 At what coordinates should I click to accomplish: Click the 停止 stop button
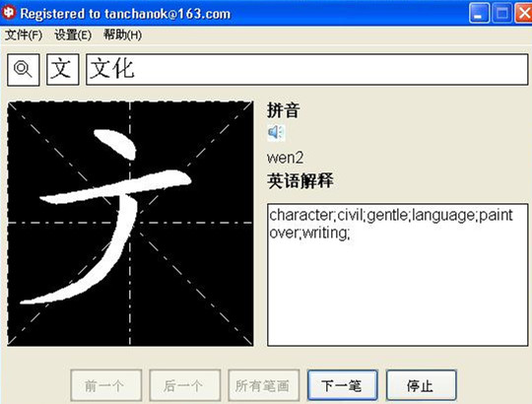click(421, 385)
